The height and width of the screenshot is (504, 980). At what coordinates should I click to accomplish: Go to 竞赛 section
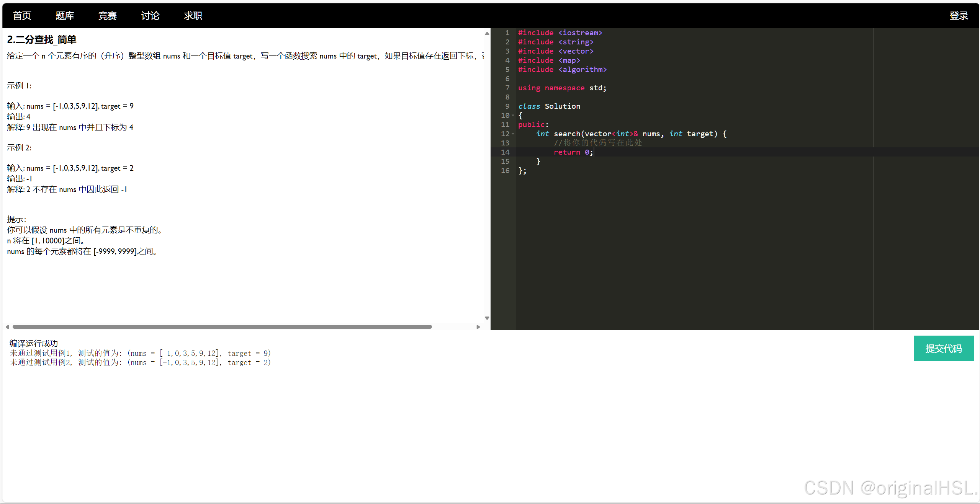coord(107,16)
